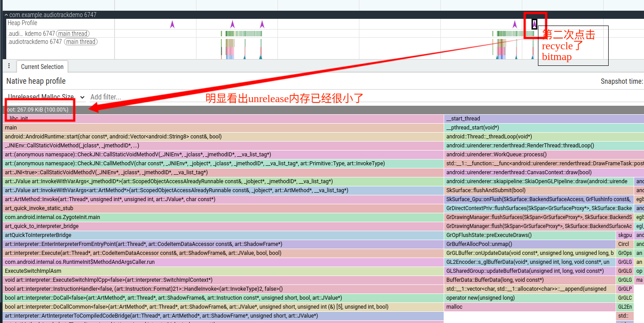
Task: Select the ArtInterpreterToCompiledCodeBridge frame
Action: tap(223, 316)
